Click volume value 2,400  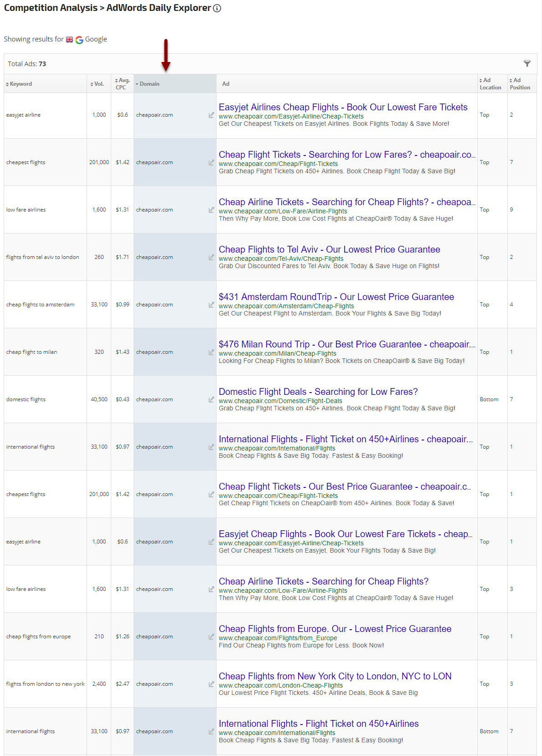(99, 684)
